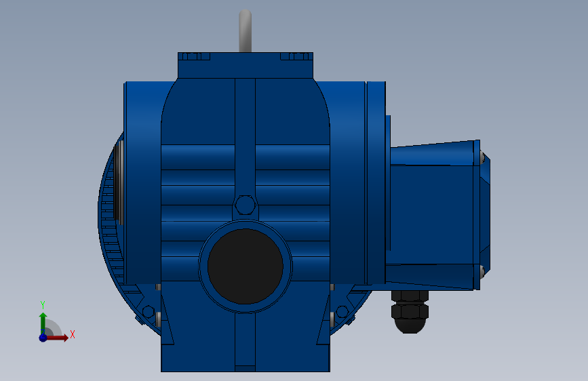This screenshot has height=381, width=588.
Task: Select the hex plug above the shaft bore
Action: coord(246,205)
